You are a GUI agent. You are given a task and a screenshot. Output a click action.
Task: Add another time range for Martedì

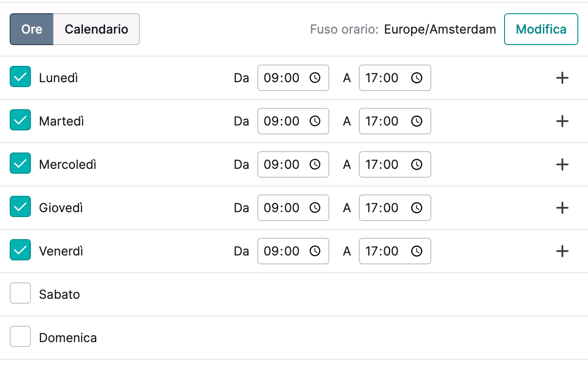[x=562, y=121]
